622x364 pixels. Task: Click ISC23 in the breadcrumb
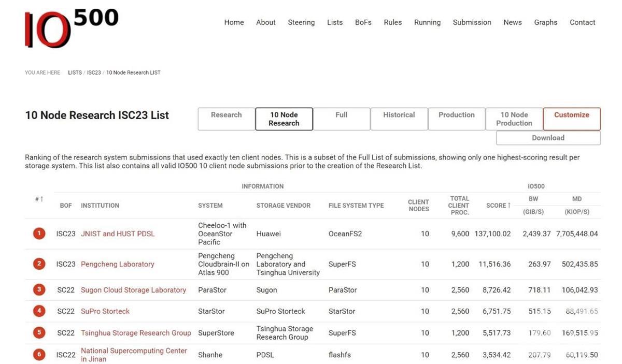click(x=94, y=72)
